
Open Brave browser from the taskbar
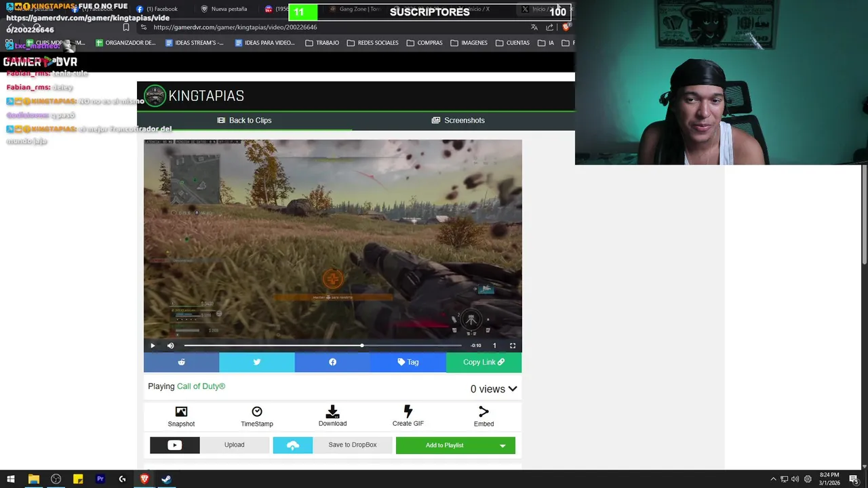click(144, 479)
